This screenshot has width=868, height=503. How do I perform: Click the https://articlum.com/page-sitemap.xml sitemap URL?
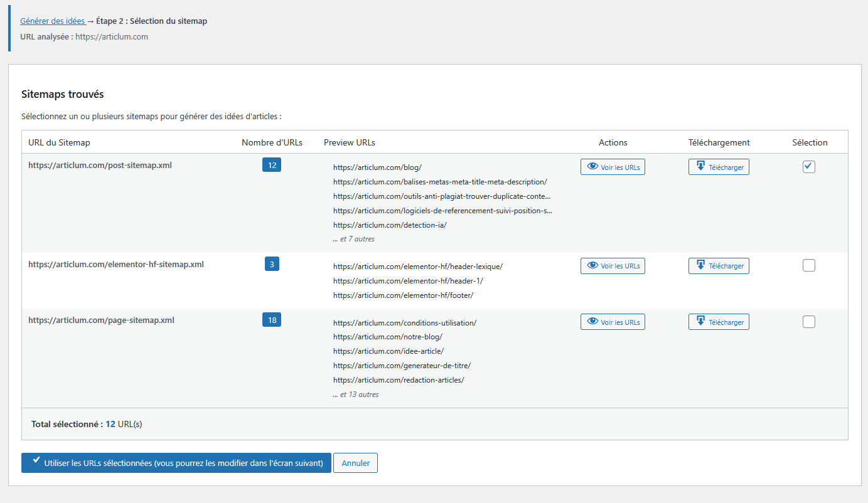click(101, 320)
